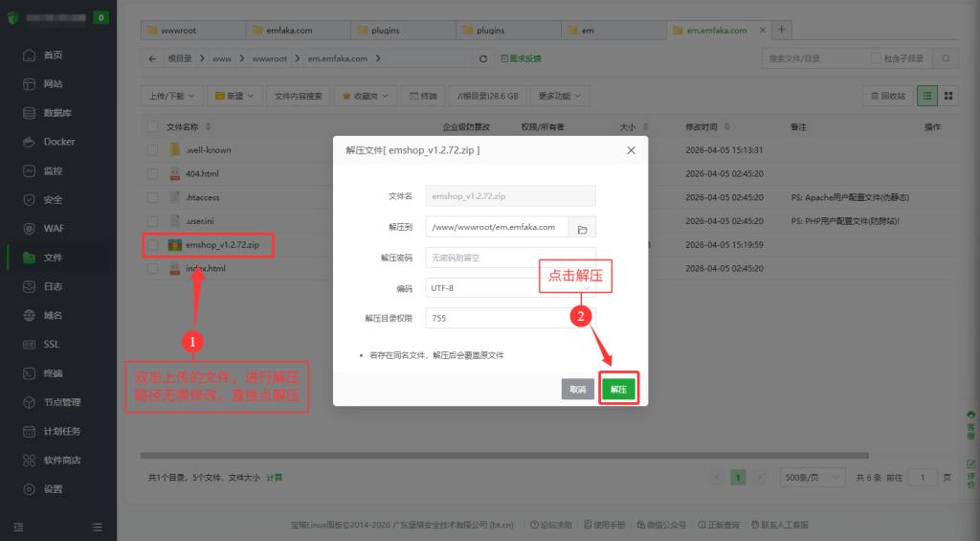Open the 安全 security sidebar item

click(x=54, y=199)
